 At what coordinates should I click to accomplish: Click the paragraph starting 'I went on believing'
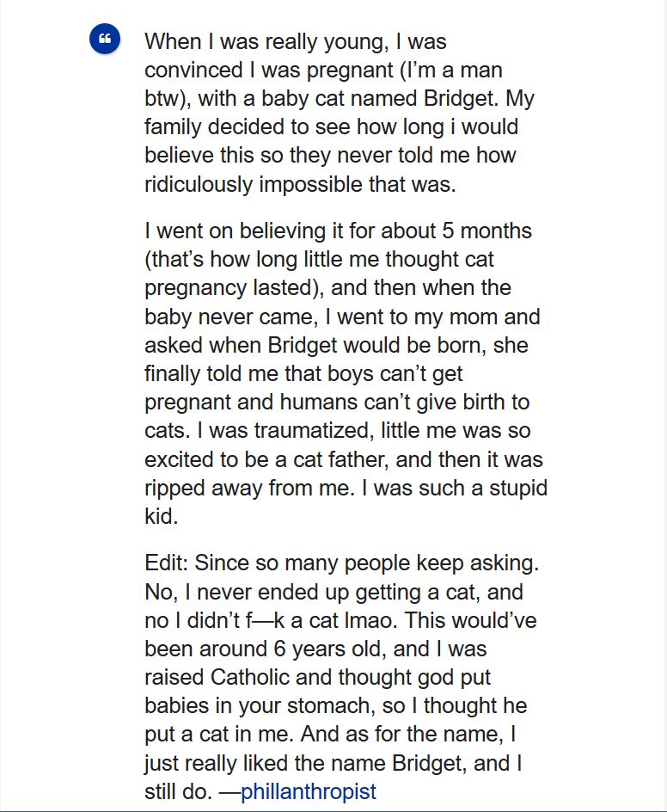tap(346, 373)
